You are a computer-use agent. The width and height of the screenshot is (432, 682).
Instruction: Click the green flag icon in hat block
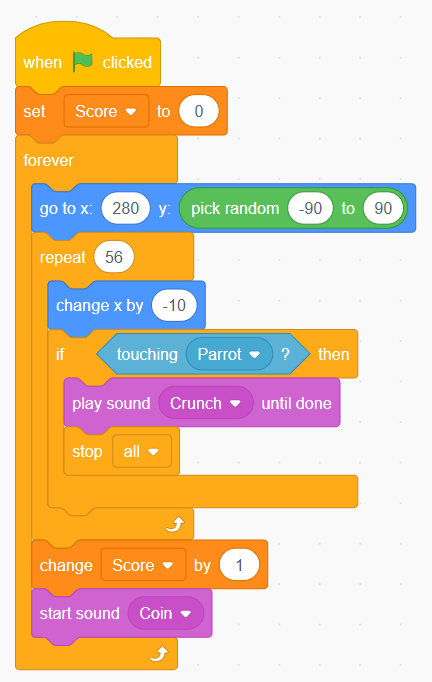83,62
